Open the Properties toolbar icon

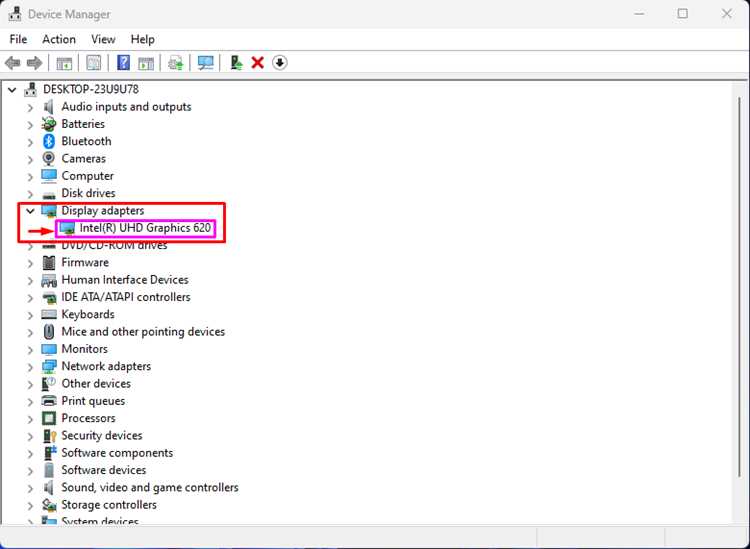tap(93, 63)
